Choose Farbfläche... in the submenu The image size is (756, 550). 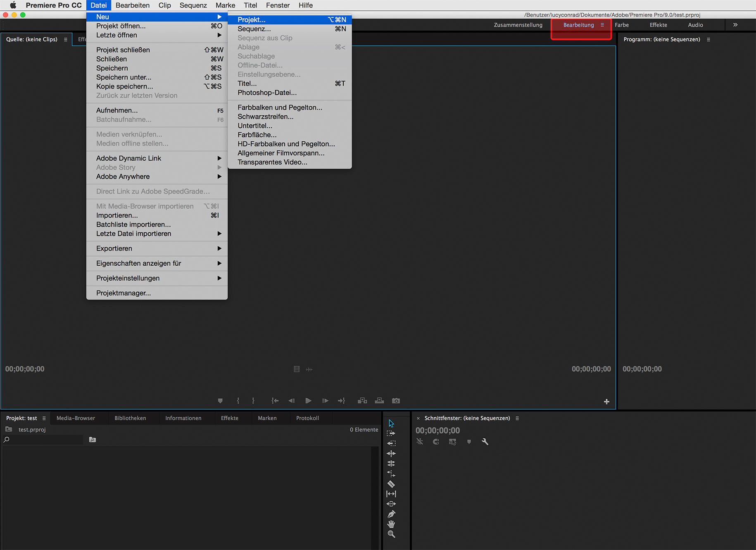pos(290,135)
